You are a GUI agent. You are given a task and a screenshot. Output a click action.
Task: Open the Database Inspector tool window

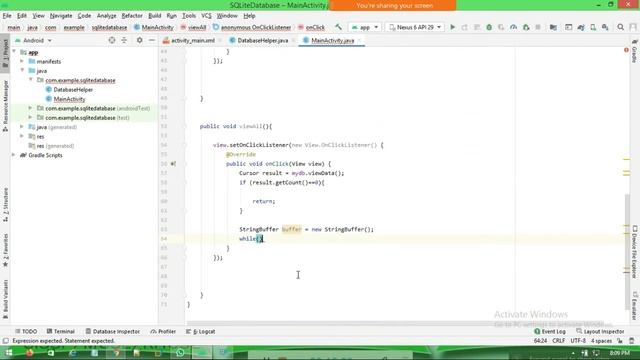113,331
